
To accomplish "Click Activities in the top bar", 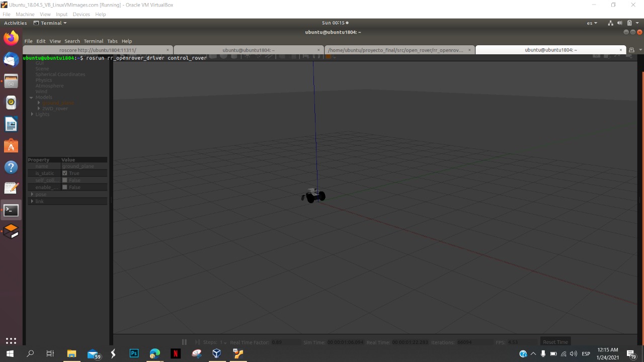I will pos(16,23).
